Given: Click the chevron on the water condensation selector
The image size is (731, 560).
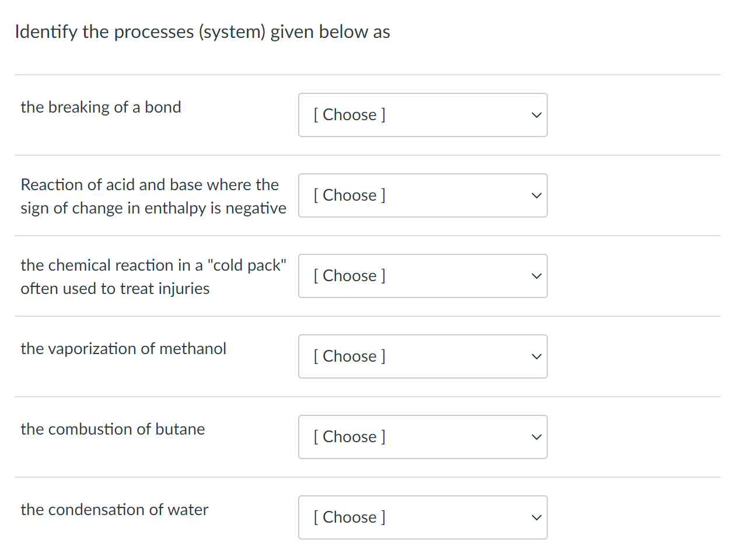Looking at the screenshot, I should 536,517.
